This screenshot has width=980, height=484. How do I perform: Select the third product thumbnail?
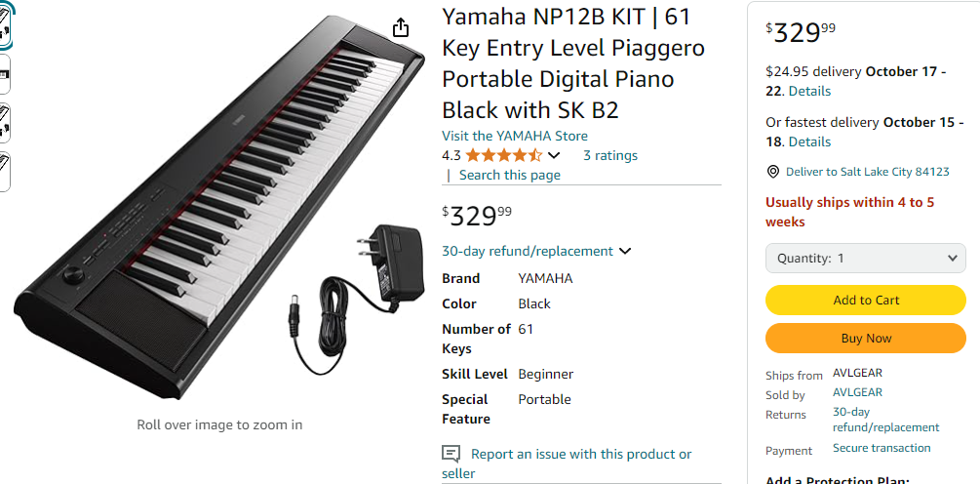(5, 122)
